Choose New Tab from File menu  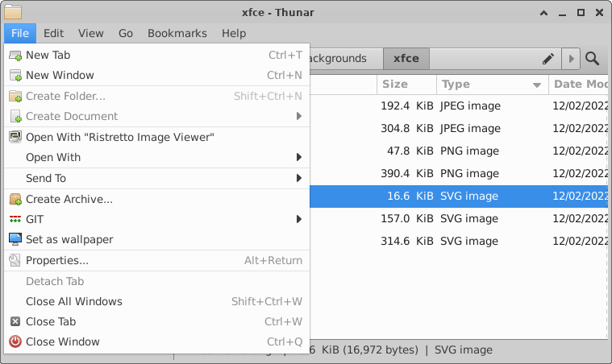point(156,56)
